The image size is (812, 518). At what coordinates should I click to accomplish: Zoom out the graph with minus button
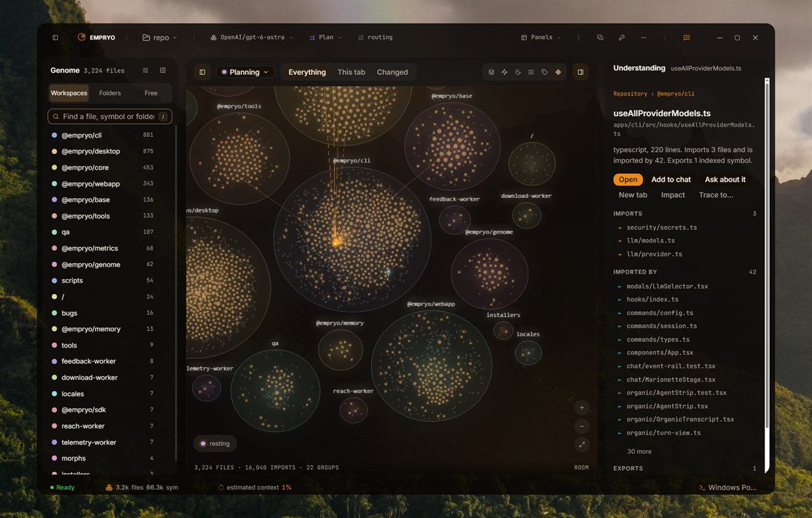tap(582, 427)
